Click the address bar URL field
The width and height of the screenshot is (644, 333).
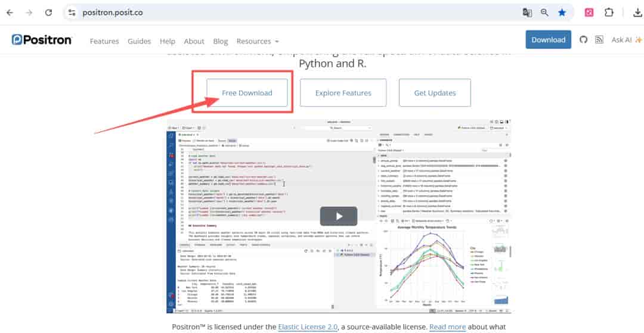pyautogui.click(x=287, y=13)
